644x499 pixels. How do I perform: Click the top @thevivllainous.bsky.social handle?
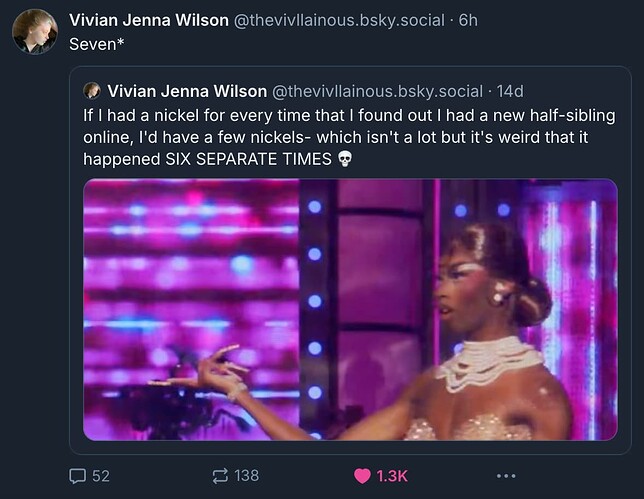339,20
